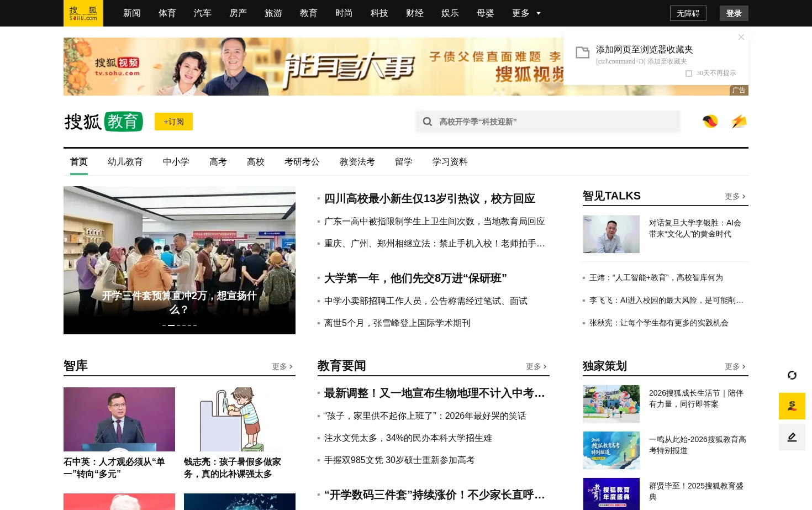Switch to the 考研考公 tab
The width and height of the screenshot is (812, 510).
[x=302, y=162]
